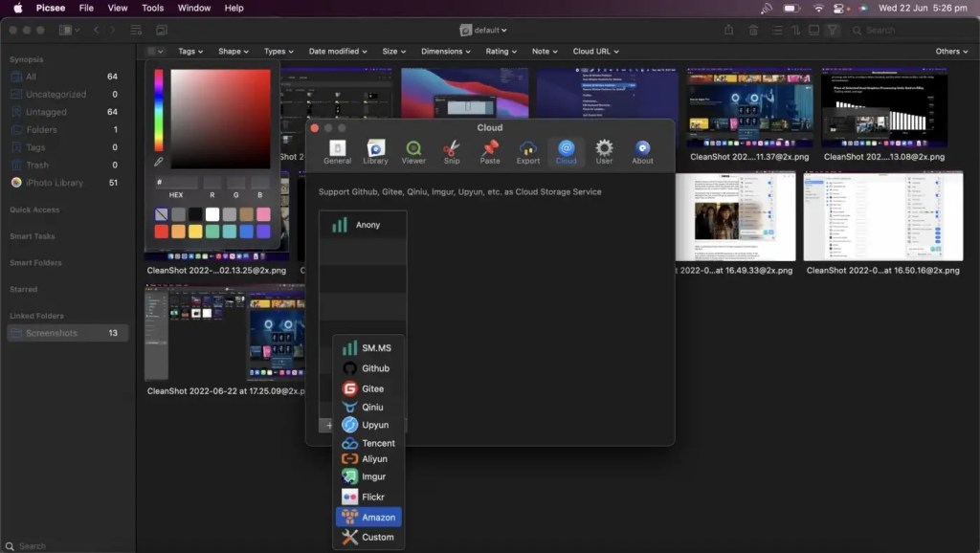Activate the eyedropper color picker
The width and height of the screenshot is (980, 553).
pos(159,162)
